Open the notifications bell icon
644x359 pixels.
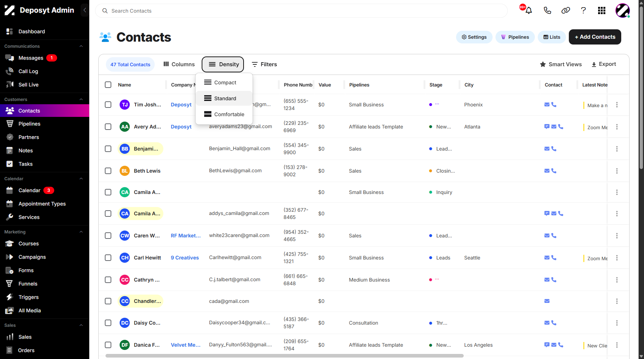coord(528,10)
